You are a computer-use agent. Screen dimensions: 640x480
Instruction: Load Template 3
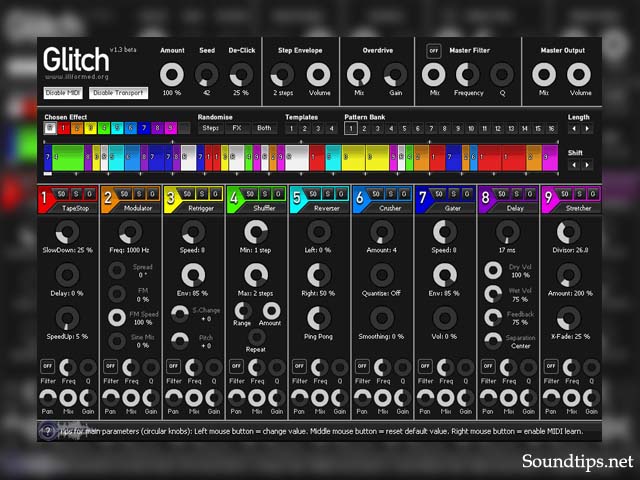coord(318,129)
